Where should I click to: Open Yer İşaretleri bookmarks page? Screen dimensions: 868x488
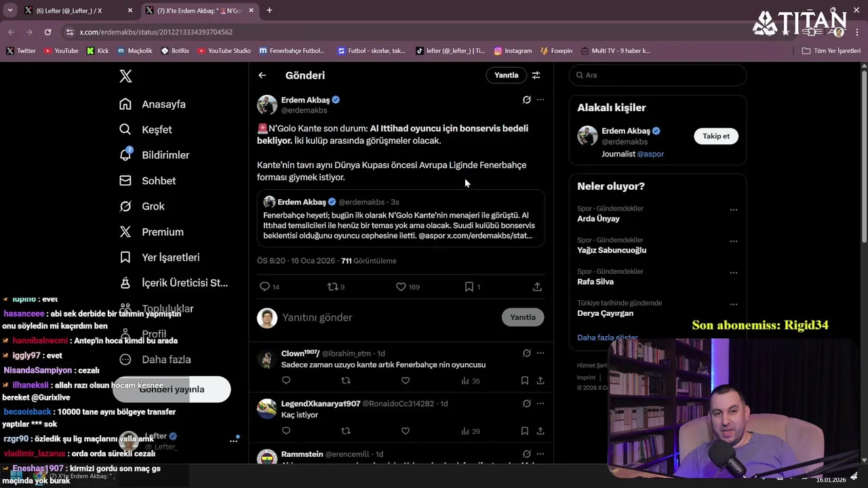click(x=159, y=258)
